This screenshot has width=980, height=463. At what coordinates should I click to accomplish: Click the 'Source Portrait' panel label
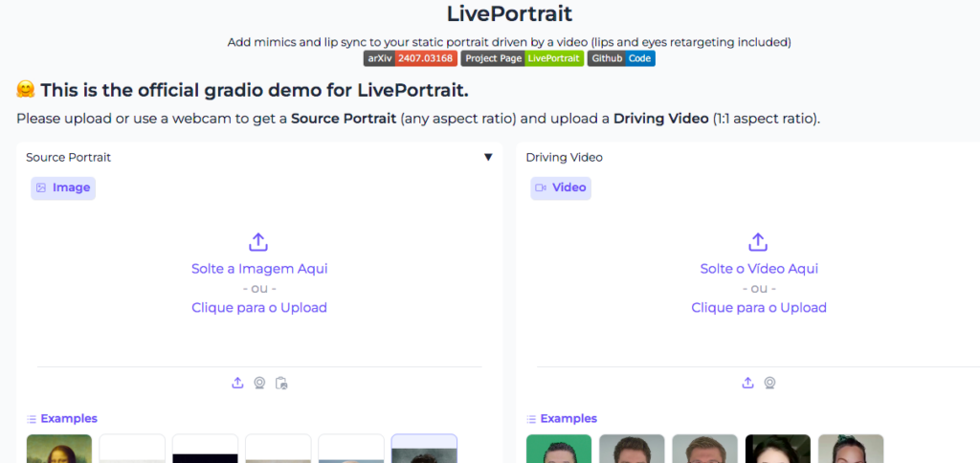68,158
